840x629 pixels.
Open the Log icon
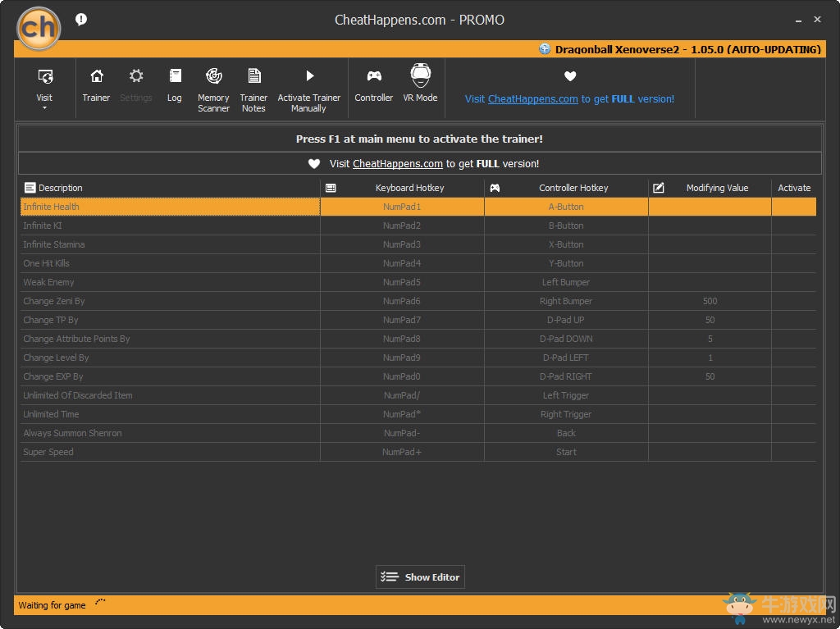tap(175, 76)
